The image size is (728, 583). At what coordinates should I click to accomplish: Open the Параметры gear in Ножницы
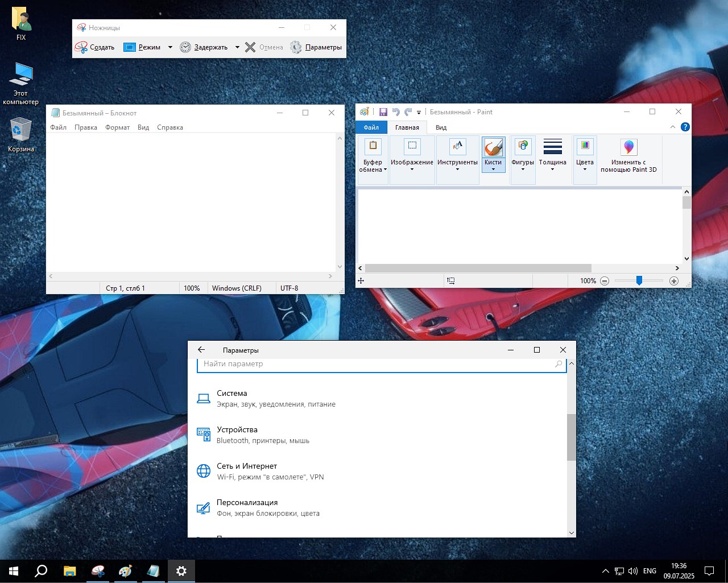316,47
